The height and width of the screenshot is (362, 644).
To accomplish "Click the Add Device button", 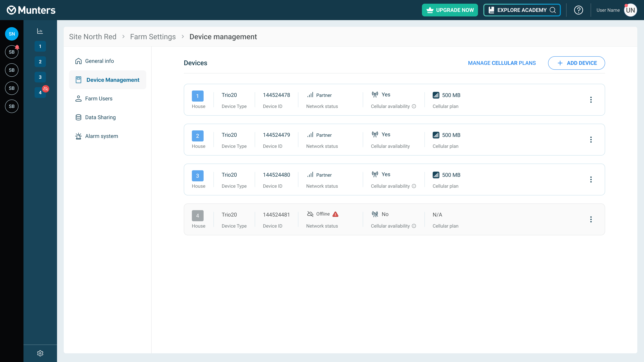I will 576,63.
